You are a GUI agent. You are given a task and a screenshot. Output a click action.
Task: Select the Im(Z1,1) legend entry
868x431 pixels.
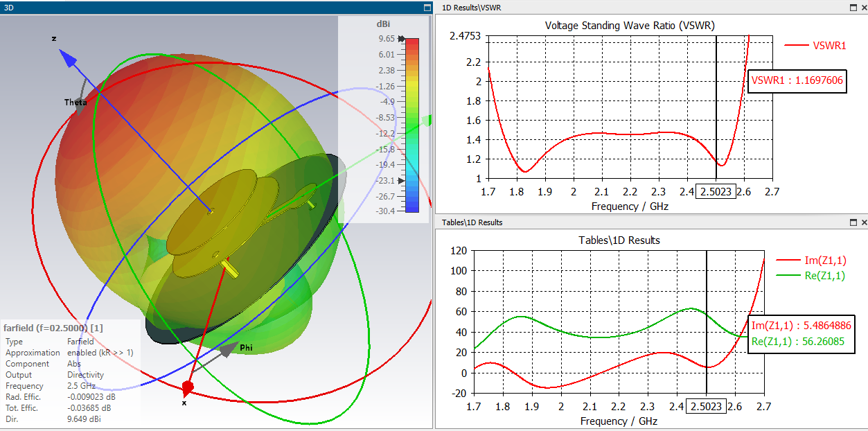(x=811, y=261)
